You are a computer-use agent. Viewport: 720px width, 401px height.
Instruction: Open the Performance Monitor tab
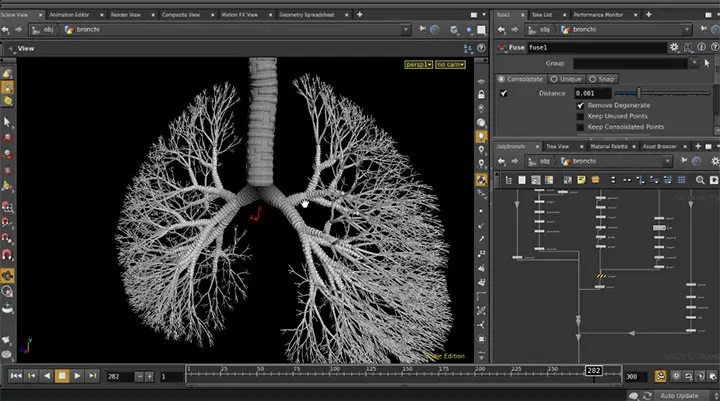click(x=596, y=15)
